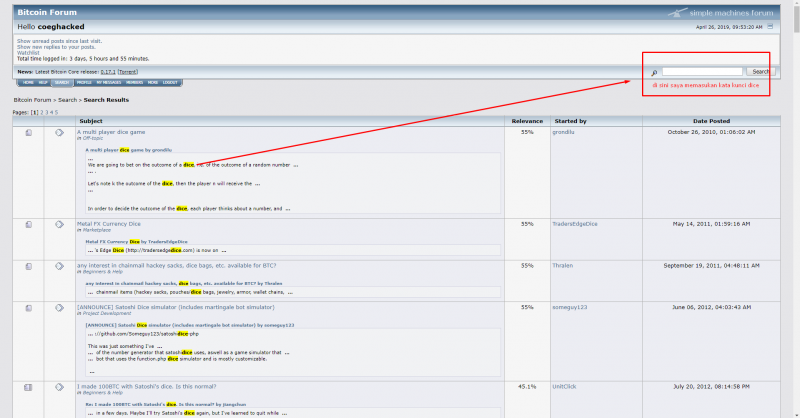Click date 'October 26, 2010, 01:06:02 AM'
Viewport: 800px width, 418px height.
pos(711,132)
